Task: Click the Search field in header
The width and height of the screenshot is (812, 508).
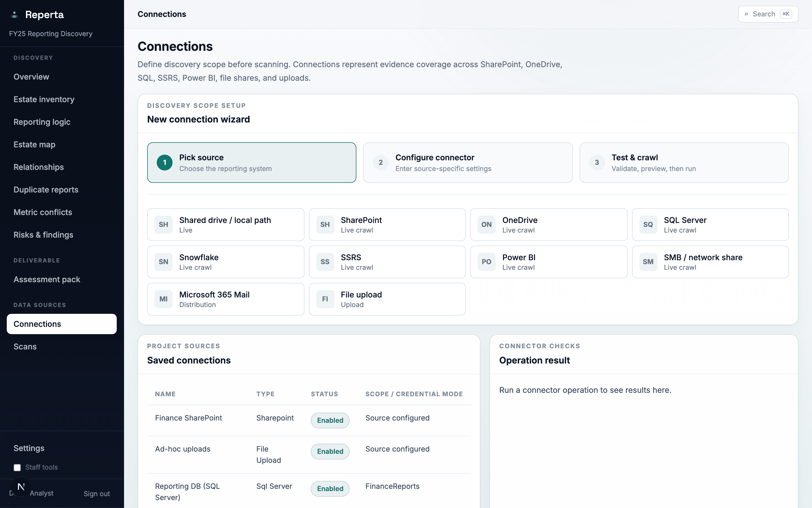Action: 768,14
